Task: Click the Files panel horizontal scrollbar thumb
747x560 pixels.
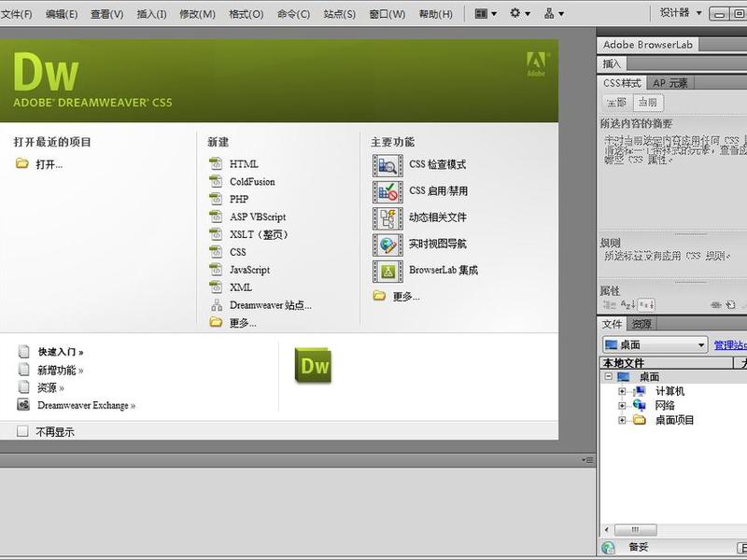Action: 635,529
